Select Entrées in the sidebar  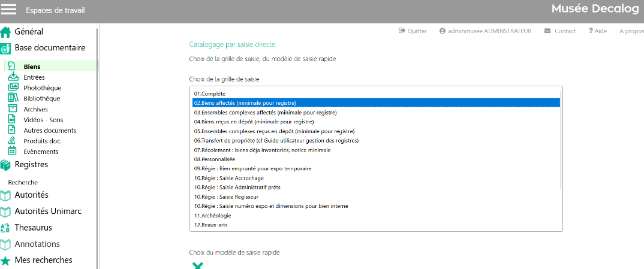click(x=34, y=77)
